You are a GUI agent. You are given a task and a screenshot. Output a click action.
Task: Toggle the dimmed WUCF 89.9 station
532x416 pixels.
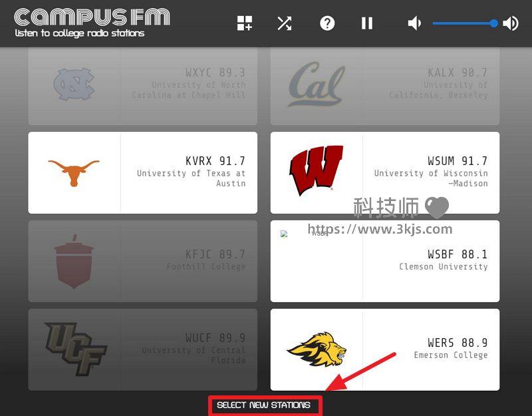click(x=143, y=350)
